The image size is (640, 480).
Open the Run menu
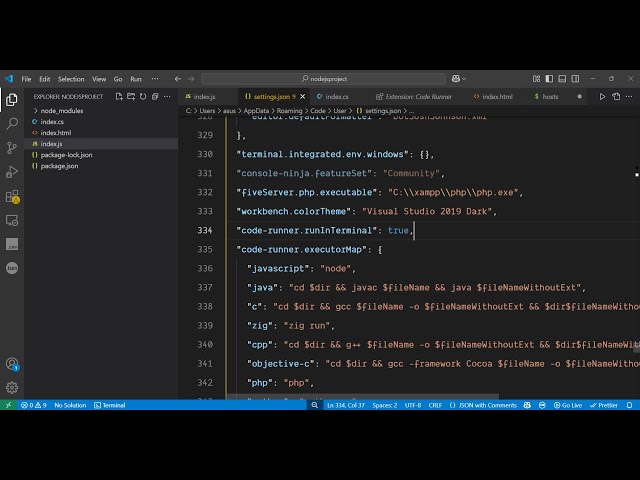click(x=136, y=79)
